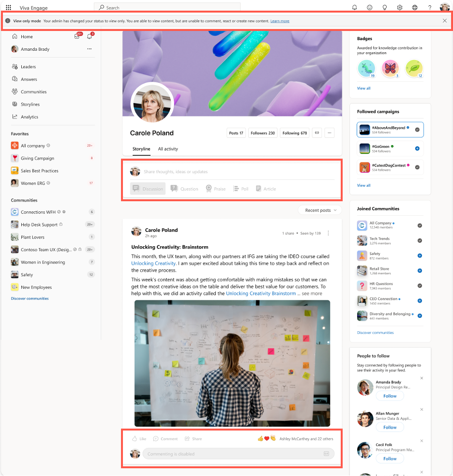This screenshot has width=453, height=476.
Task: Open the Unlocking Creativity Brainstorm link
Action: (261, 293)
